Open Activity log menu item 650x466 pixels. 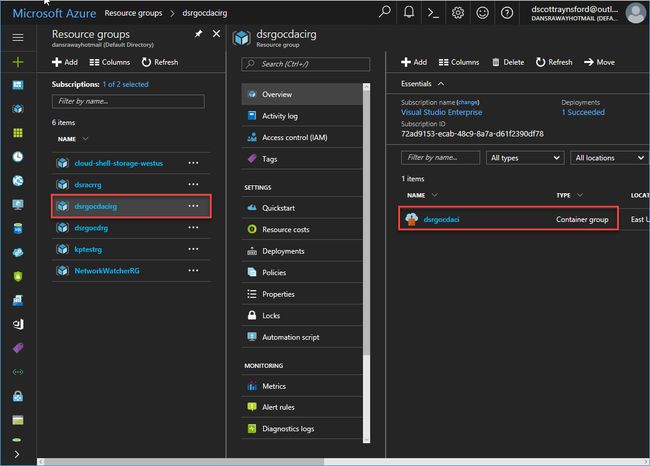click(x=302, y=116)
